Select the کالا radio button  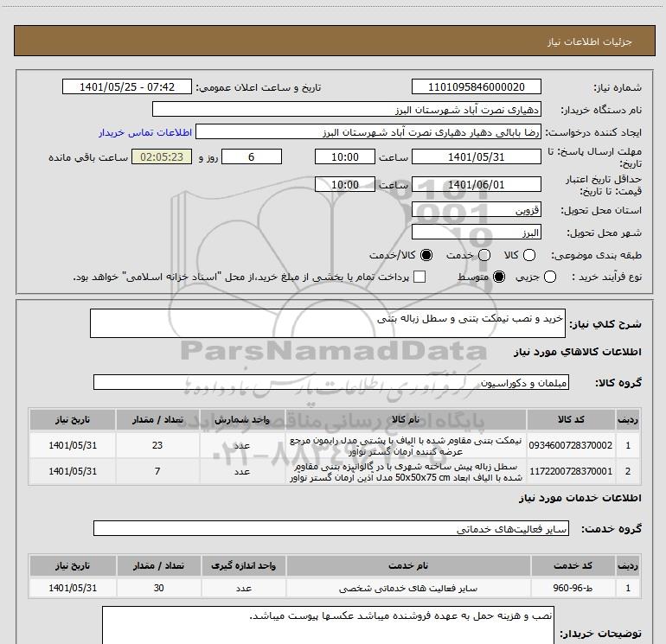click(529, 255)
